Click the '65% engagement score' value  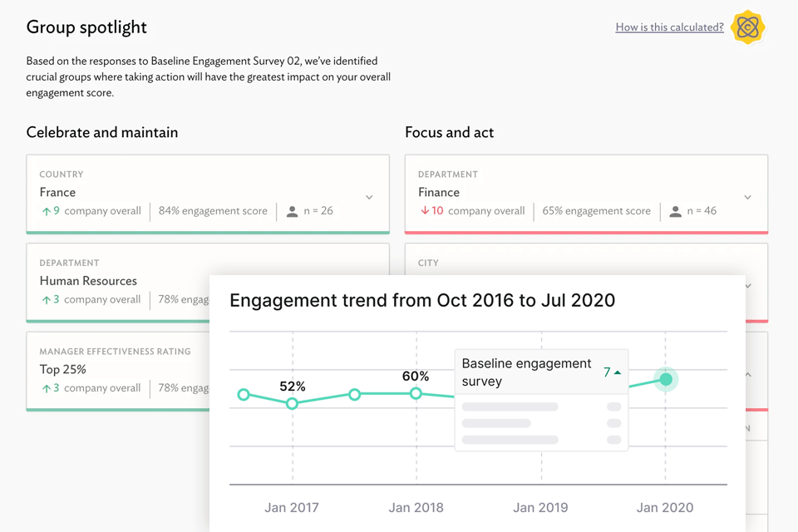coord(597,211)
